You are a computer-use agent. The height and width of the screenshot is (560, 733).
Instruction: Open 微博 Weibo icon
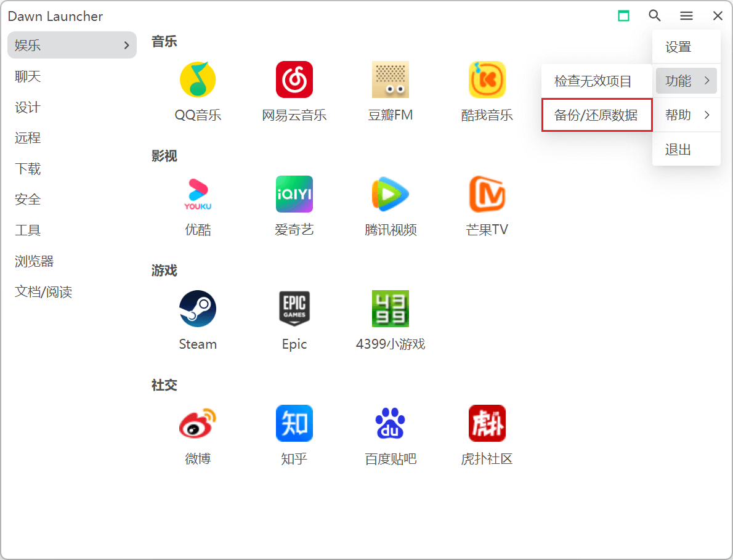(x=198, y=423)
